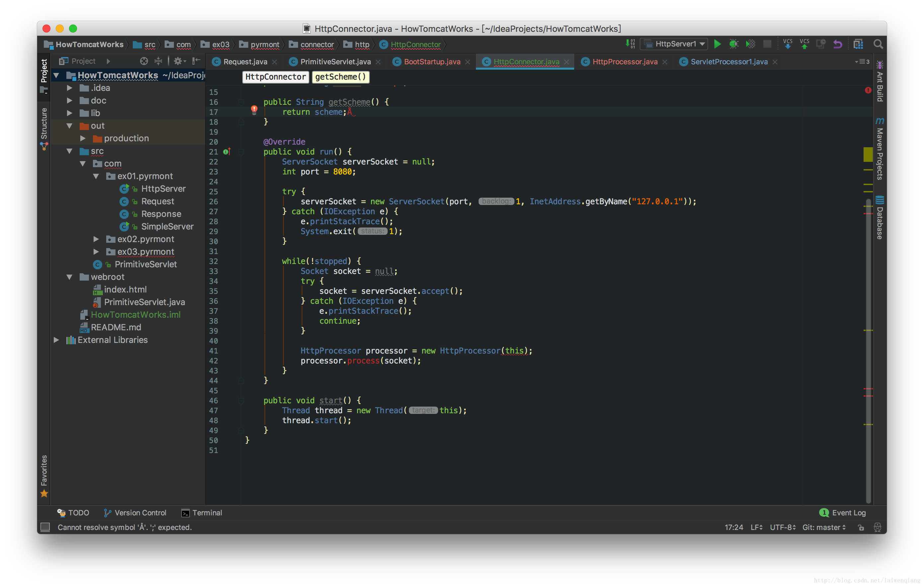The height and width of the screenshot is (587, 924).
Task: Start debugging with the green bug icon
Action: (x=733, y=44)
